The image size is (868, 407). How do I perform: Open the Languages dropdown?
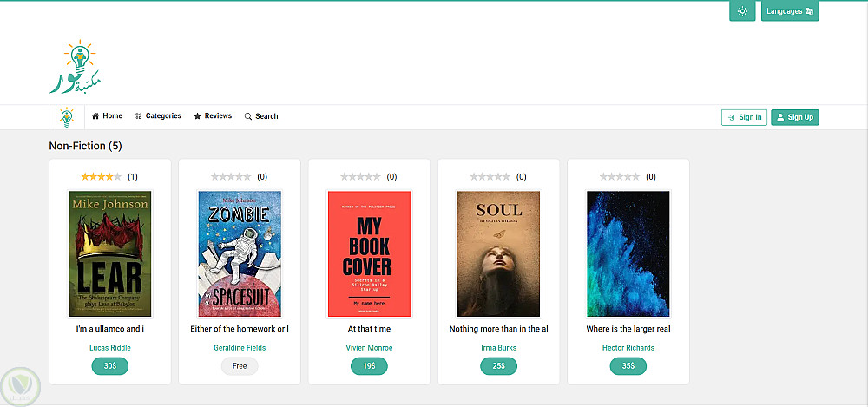(x=790, y=12)
